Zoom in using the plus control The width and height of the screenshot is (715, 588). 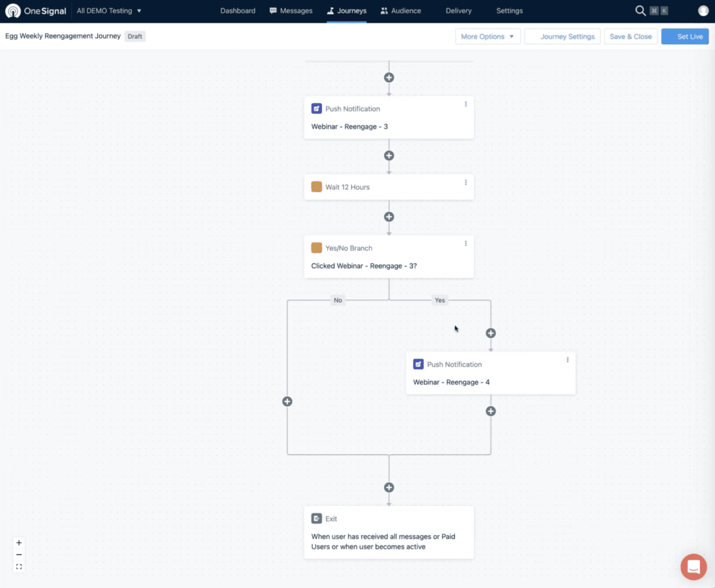(x=19, y=542)
